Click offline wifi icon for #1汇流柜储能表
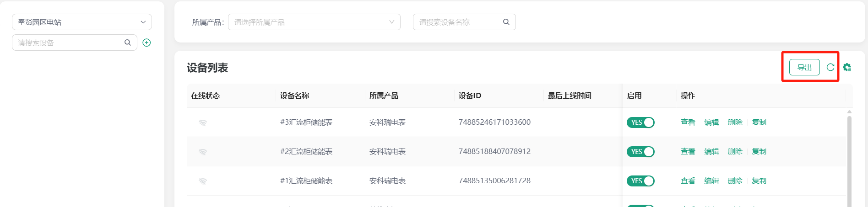 203,181
